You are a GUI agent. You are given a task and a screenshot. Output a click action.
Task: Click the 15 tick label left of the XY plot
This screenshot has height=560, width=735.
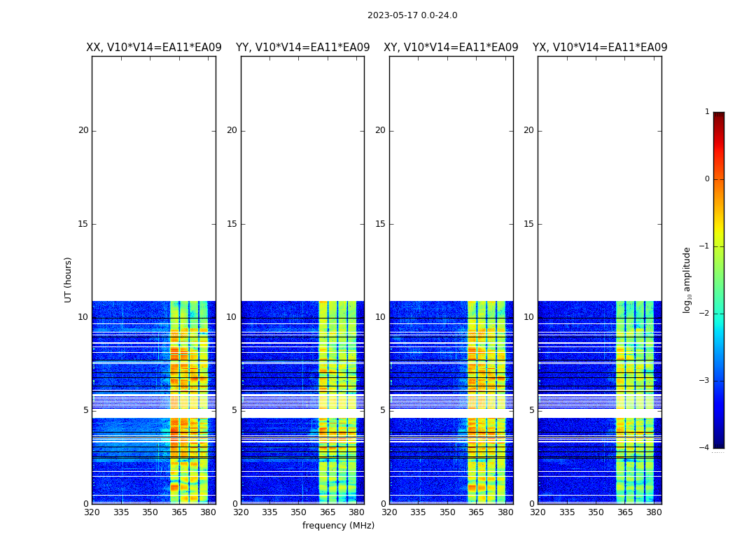coord(379,224)
